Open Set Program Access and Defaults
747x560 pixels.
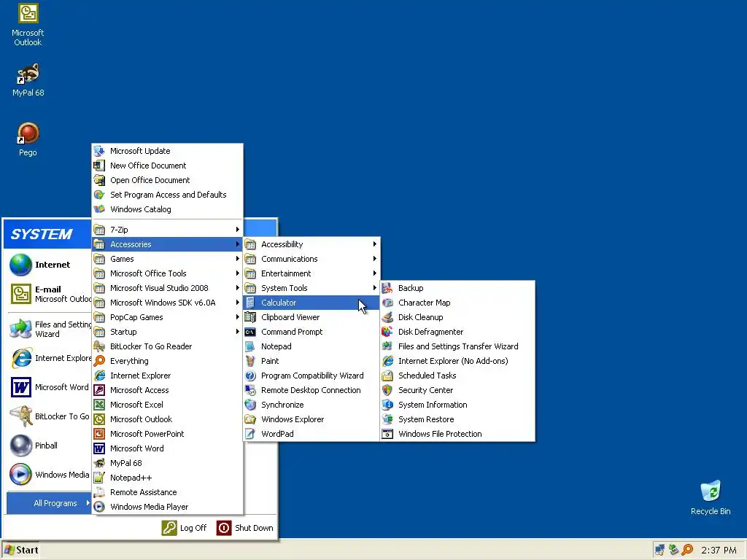click(167, 195)
